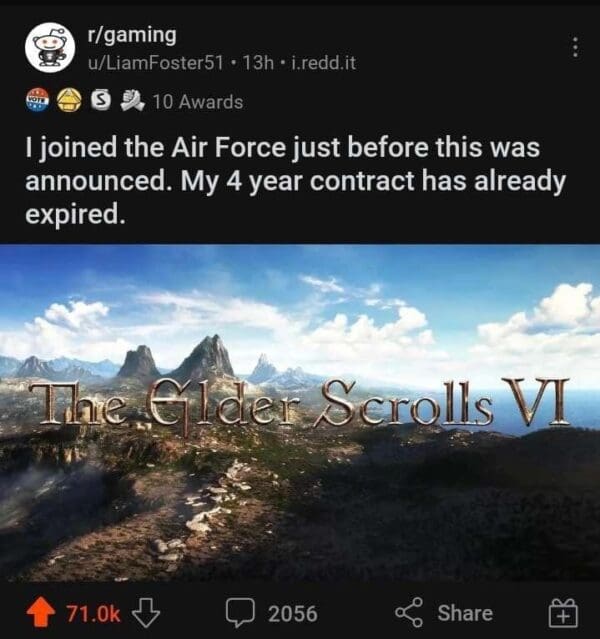The height and width of the screenshot is (639, 600).
Task: Click the post title about Air Force
Action: point(296,180)
